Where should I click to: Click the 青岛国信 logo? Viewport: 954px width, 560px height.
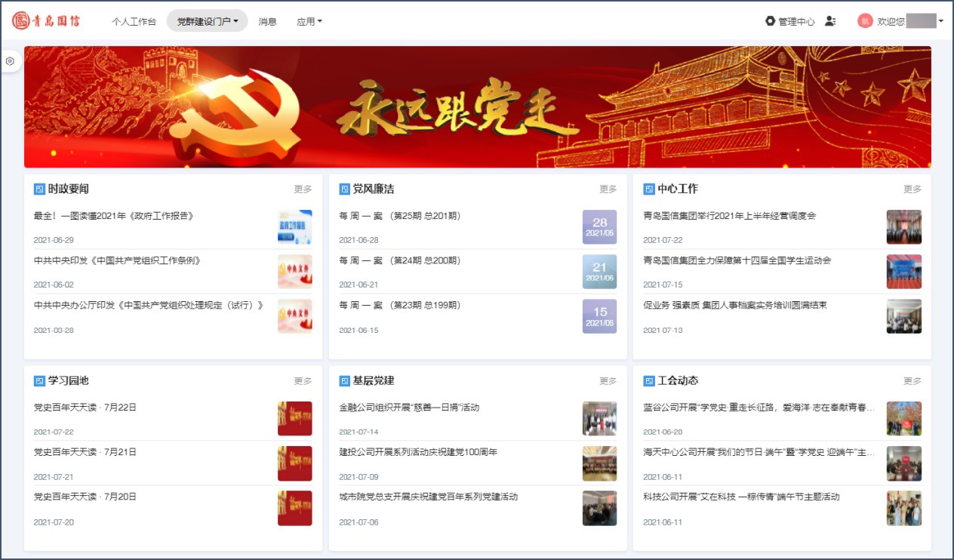46,21
